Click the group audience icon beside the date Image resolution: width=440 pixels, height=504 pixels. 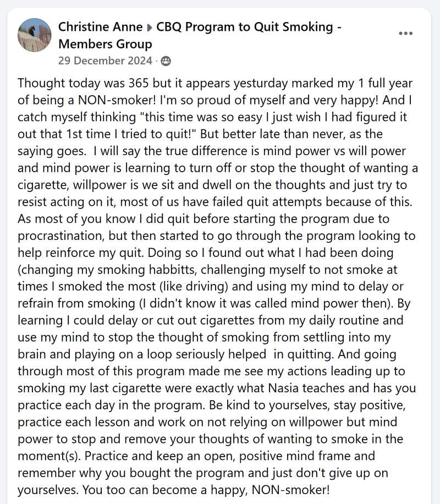click(166, 61)
